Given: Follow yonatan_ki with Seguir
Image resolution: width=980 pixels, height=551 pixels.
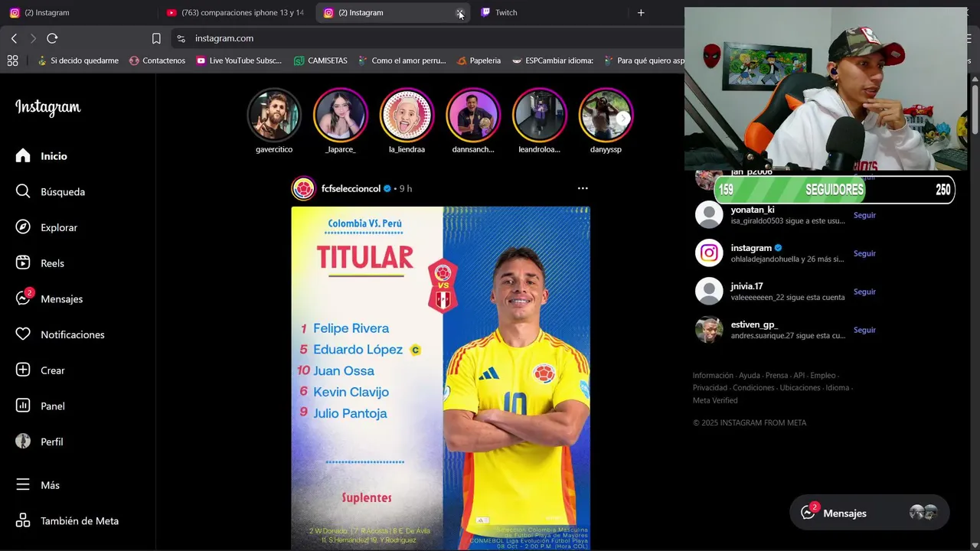Looking at the screenshot, I should [x=864, y=215].
